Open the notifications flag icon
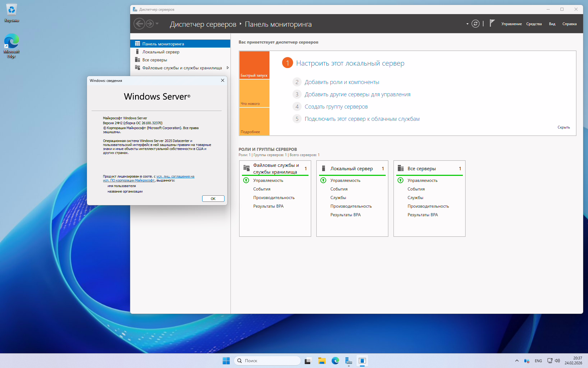This screenshot has height=368, width=588. tap(492, 23)
